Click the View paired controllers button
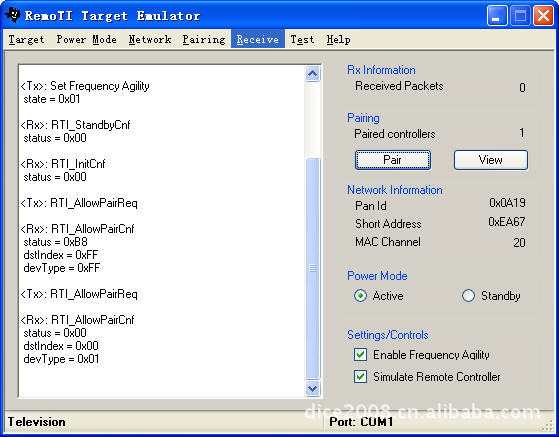This screenshot has width=559, height=437. pos(491,160)
